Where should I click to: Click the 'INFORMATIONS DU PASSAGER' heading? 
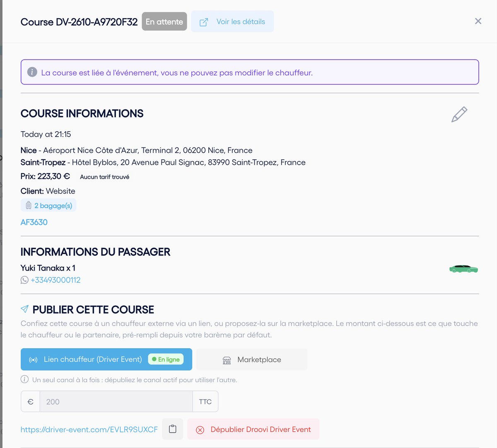pos(96,252)
